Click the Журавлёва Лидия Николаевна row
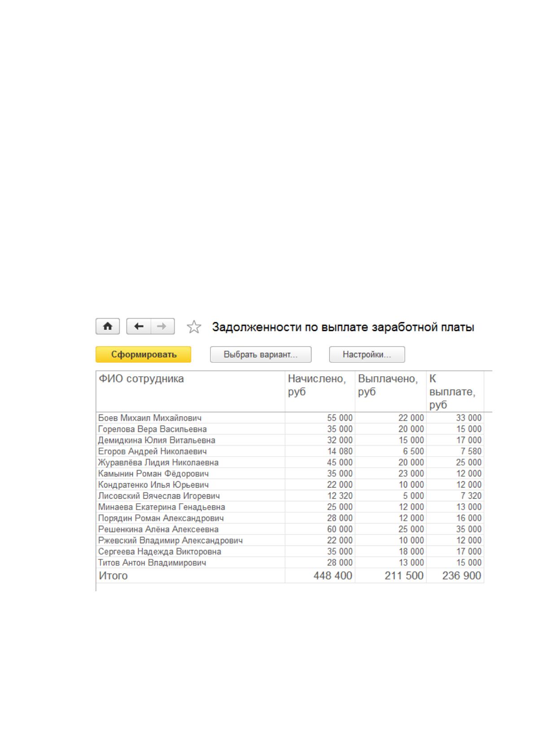Image resolution: width=534 pixels, height=756 pixels. [x=290, y=462]
